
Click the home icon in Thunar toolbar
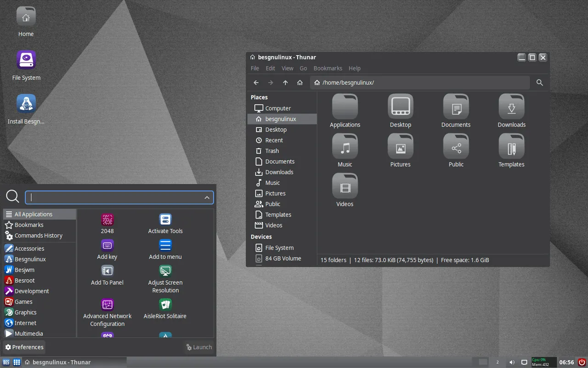[300, 83]
